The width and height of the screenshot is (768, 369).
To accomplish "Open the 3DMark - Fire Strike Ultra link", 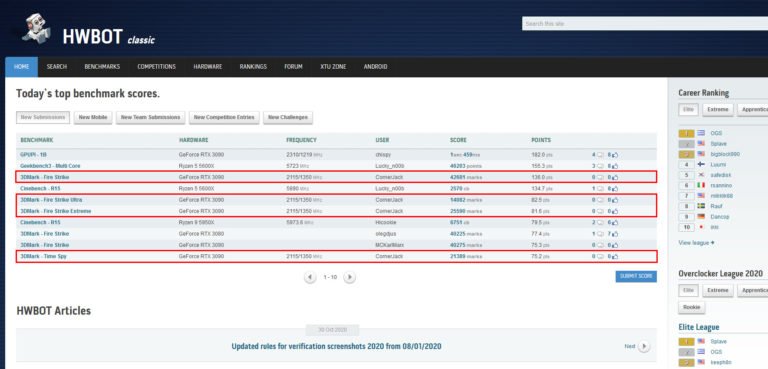I will [x=51, y=200].
